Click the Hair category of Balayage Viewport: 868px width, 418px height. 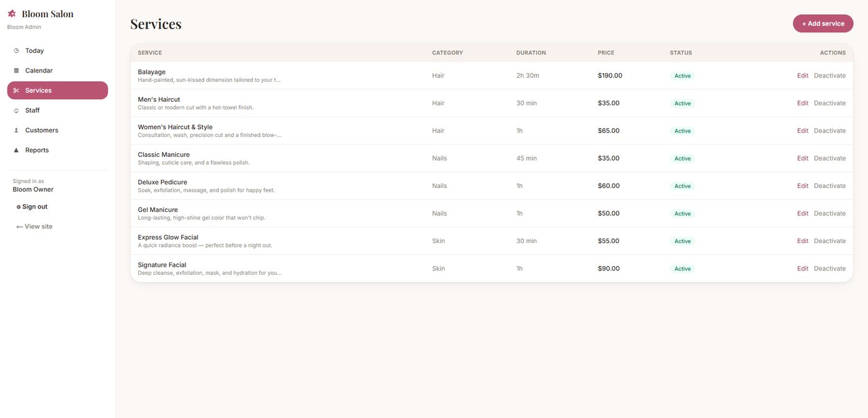coord(438,76)
